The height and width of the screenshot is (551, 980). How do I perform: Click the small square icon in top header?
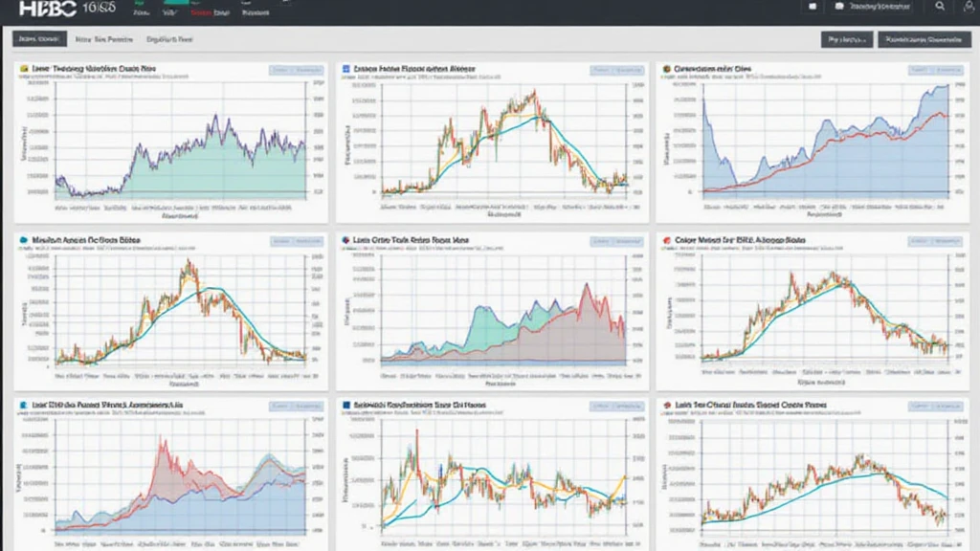[813, 7]
